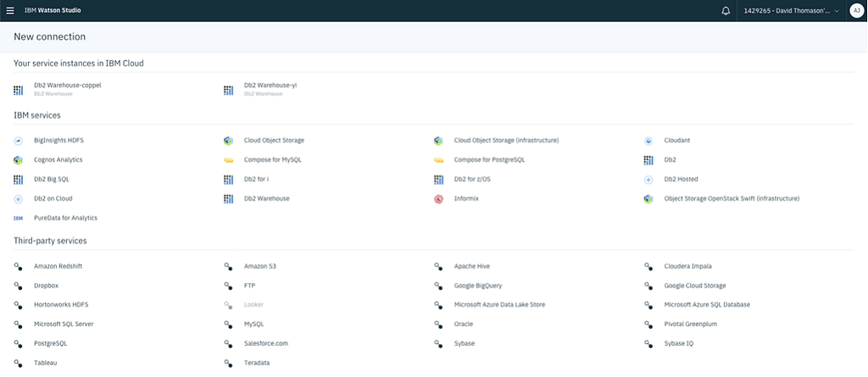Click the PureData for Analytics IBM icon
The height and width of the screenshot is (377, 868).
pyautogui.click(x=19, y=218)
